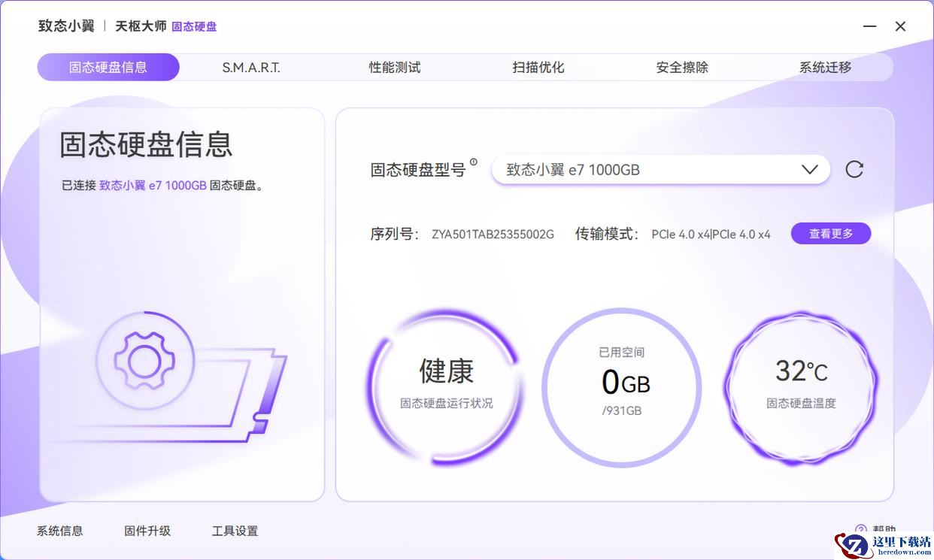The width and height of the screenshot is (934, 560).
Task: Select the 安全擦除 tab
Action: (682, 68)
